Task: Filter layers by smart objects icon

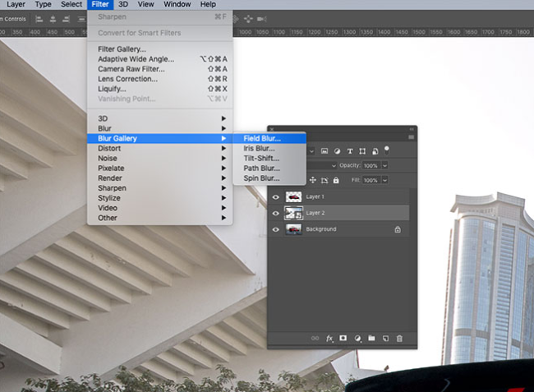Action: tap(375, 151)
